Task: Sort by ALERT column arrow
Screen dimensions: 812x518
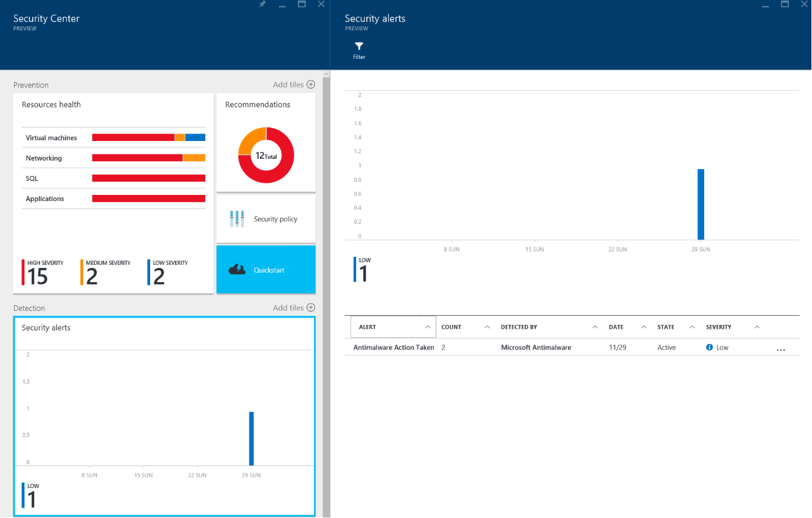Action: pos(428,327)
